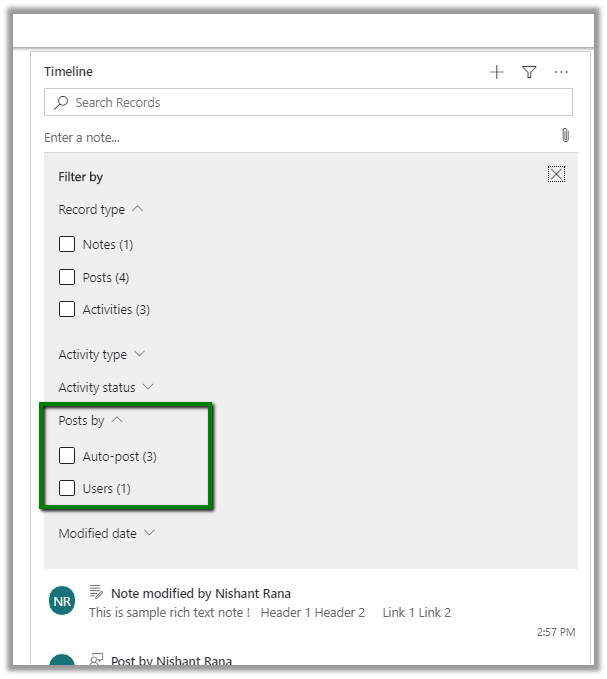Expand the Activity type section
This screenshot has height=679, width=607.
coord(139,354)
